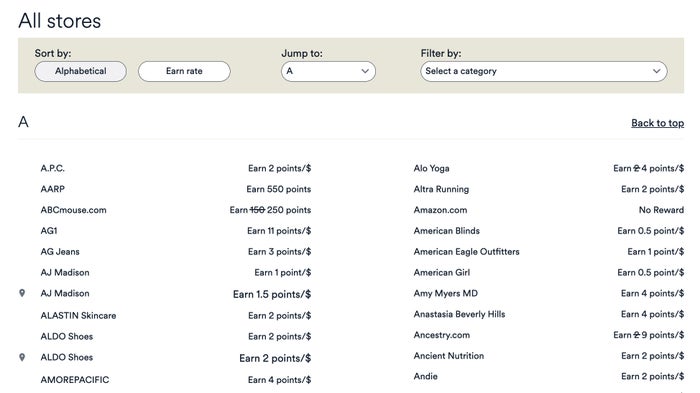Click Earn 3 points/$ for AG Jeans
The width and height of the screenshot is (700, 393).
[279, 252]
